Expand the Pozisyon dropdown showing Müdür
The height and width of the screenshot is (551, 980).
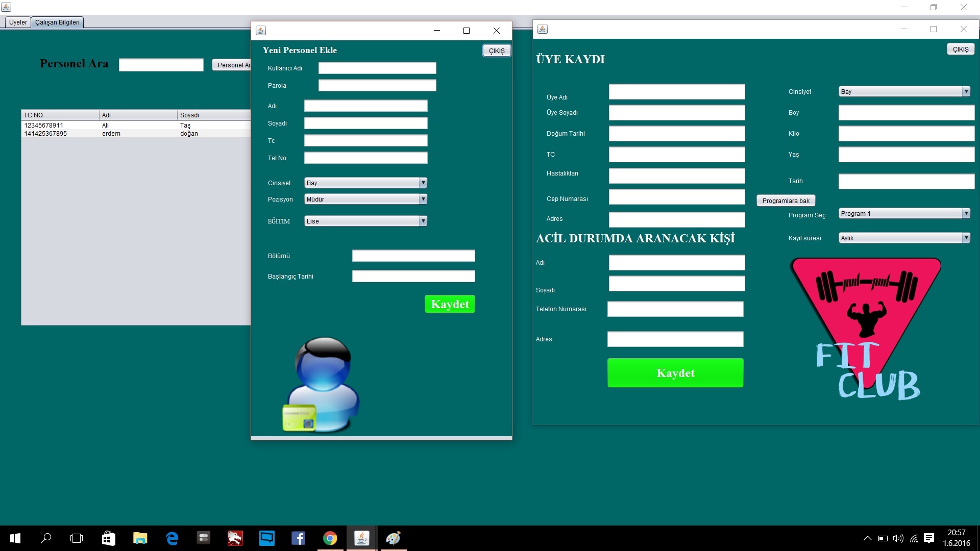365,199
